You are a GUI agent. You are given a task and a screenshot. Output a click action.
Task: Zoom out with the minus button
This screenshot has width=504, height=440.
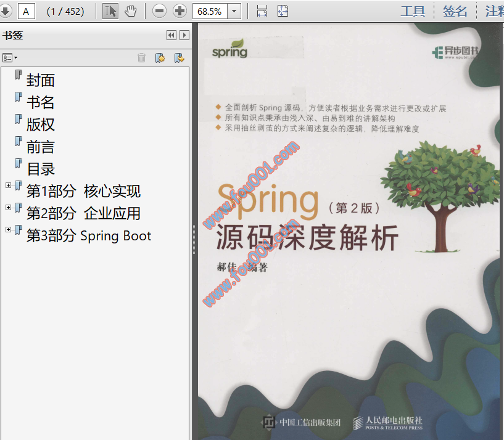coord(159,11)
